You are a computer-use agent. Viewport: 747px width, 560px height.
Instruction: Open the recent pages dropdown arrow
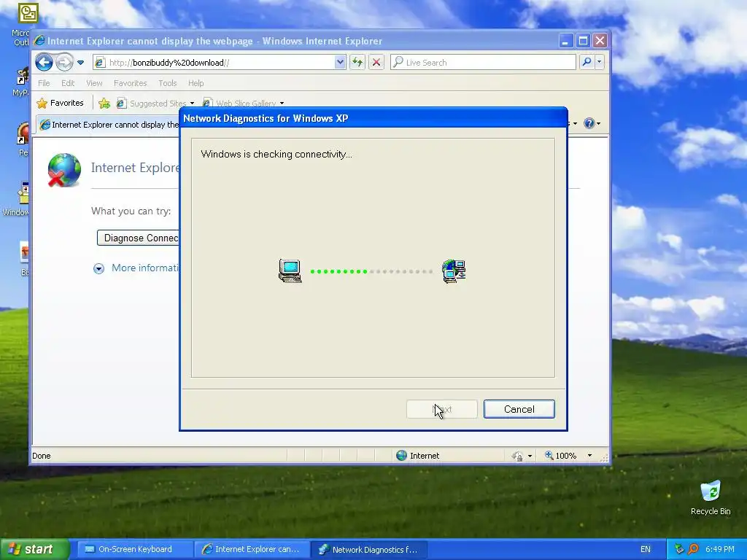[x=80, y=63]
